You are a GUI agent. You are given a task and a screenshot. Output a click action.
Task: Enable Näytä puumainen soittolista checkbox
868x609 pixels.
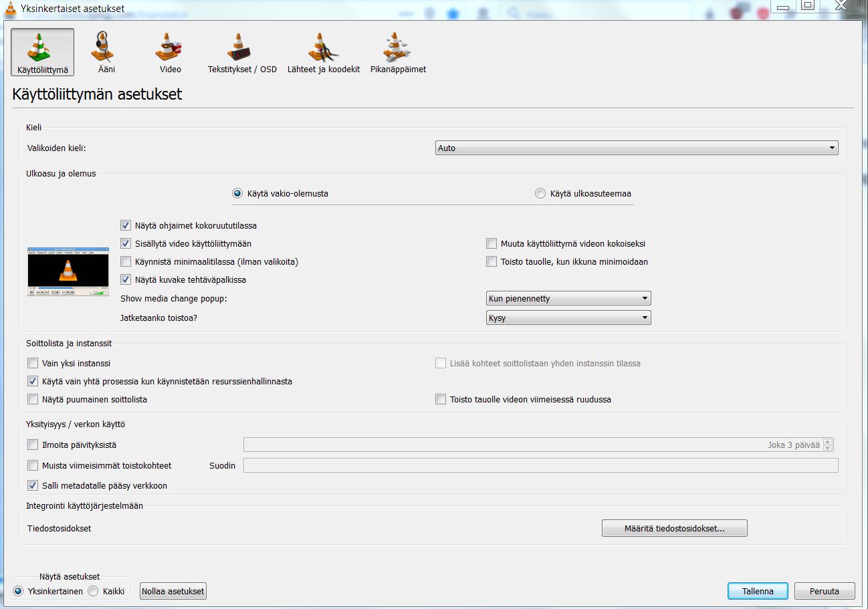[x=33, y=400]
